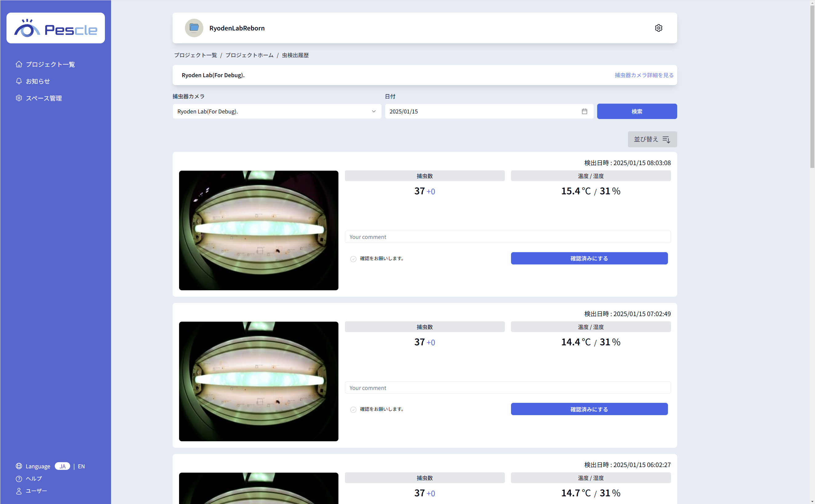Switch language to JA
815x504 pixels.
coord(62,466)
